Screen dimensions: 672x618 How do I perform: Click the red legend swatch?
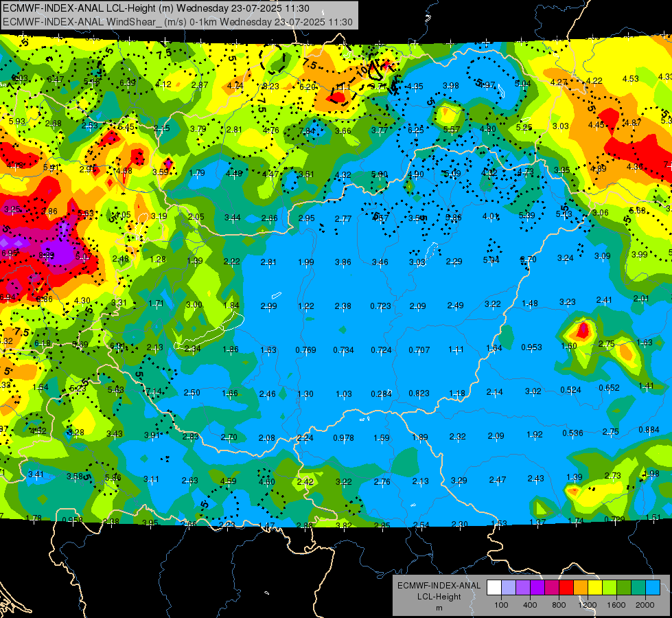click(566, 588)
